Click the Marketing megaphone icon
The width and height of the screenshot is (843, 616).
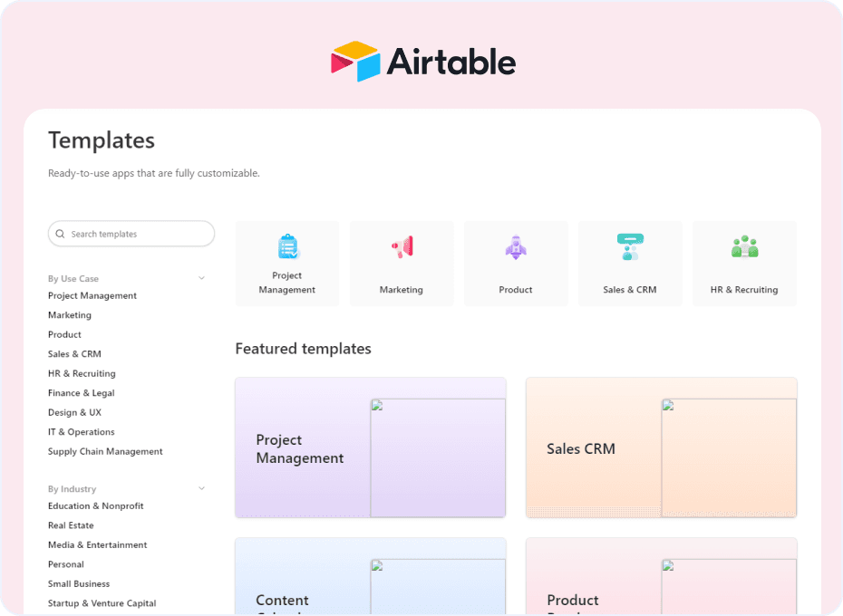[x=402, y=246]
